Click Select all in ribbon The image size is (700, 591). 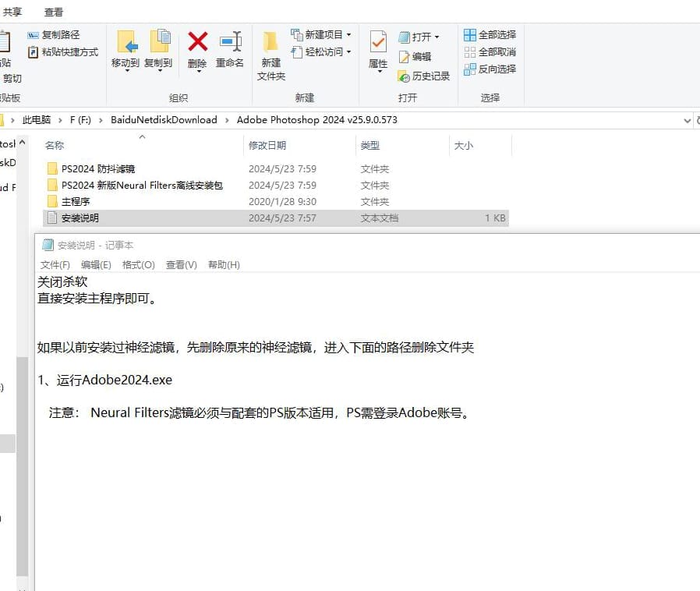[x=490, y=35]
